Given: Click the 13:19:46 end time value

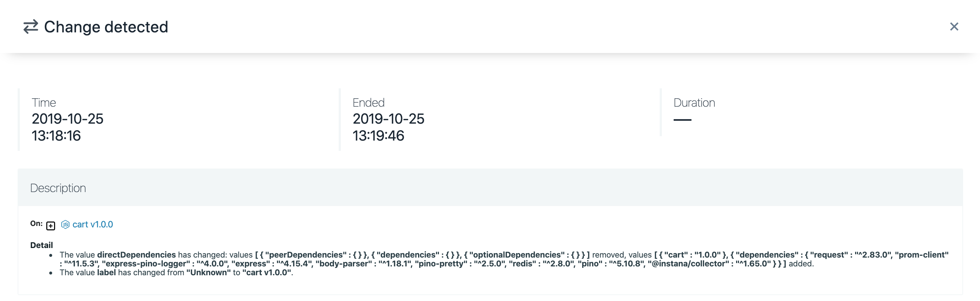Looking at the screenshot, I should (x=378, y=136).
